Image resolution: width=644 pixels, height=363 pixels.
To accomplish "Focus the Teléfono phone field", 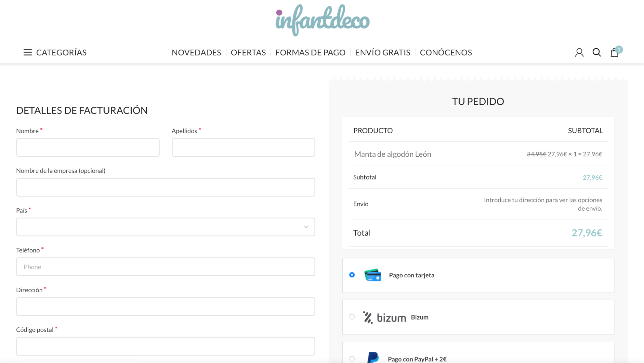I will [x=166, y=267].
